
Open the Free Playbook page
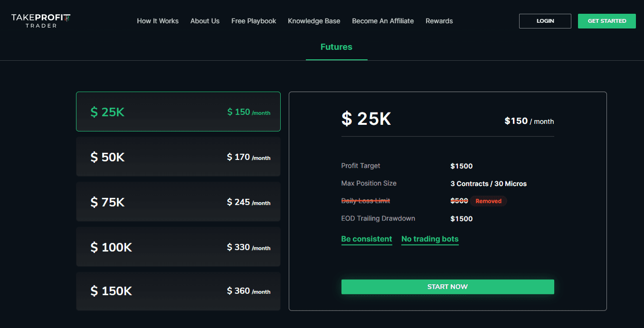point(254,21)
